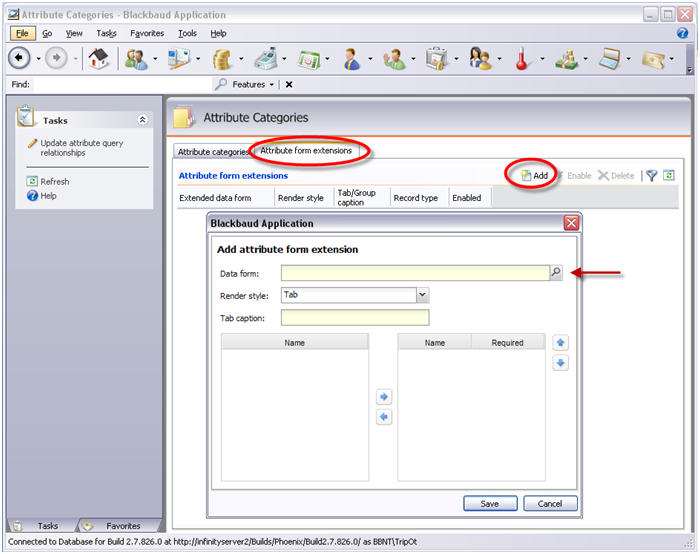700x554 pixels.
Task: Expand the Back button history dropdown
Action: tap(38, 58)
